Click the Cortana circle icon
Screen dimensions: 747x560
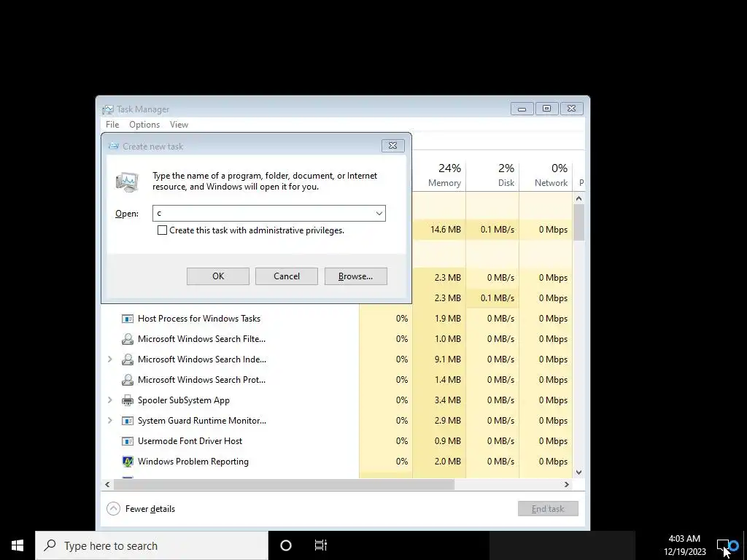(286, 545)
